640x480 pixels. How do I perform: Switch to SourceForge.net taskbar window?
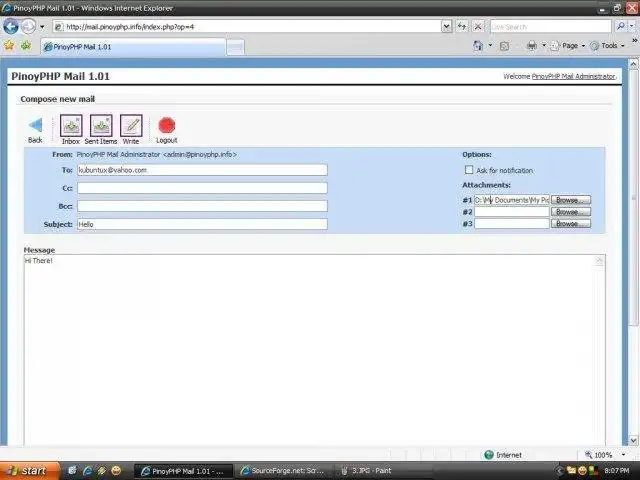click(284, 471)
